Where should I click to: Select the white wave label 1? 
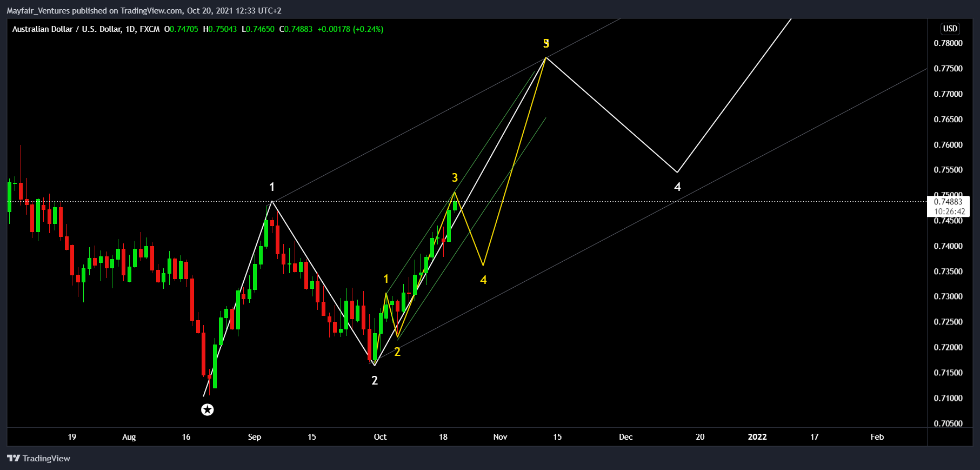tap(272, 187)
